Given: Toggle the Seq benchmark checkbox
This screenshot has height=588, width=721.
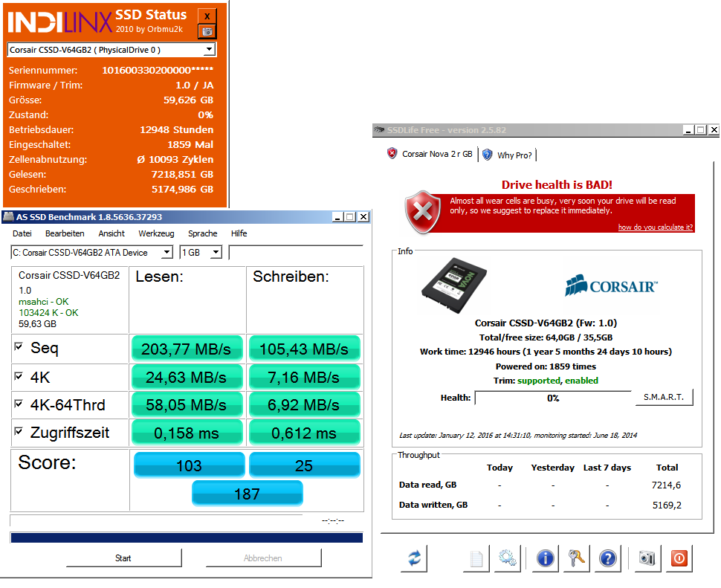Looking at the screenshot, I should click(19, 346).
